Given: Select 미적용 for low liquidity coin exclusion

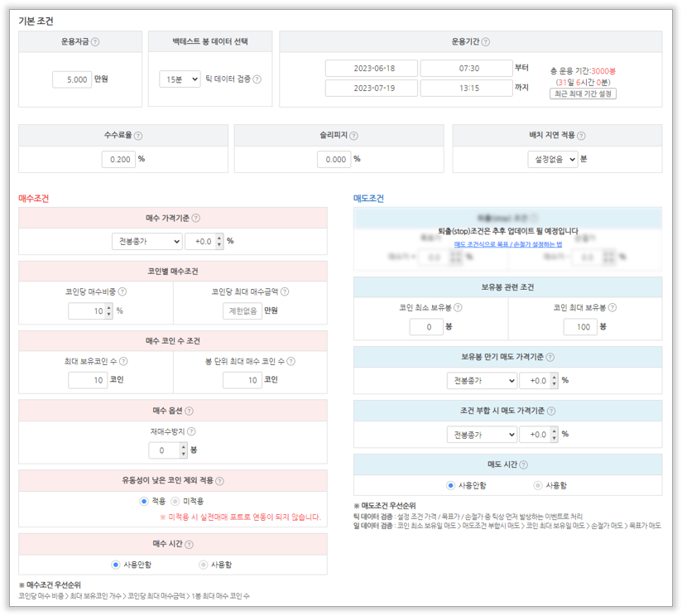Looking at the screenshot, I should (x=175, y=502).
